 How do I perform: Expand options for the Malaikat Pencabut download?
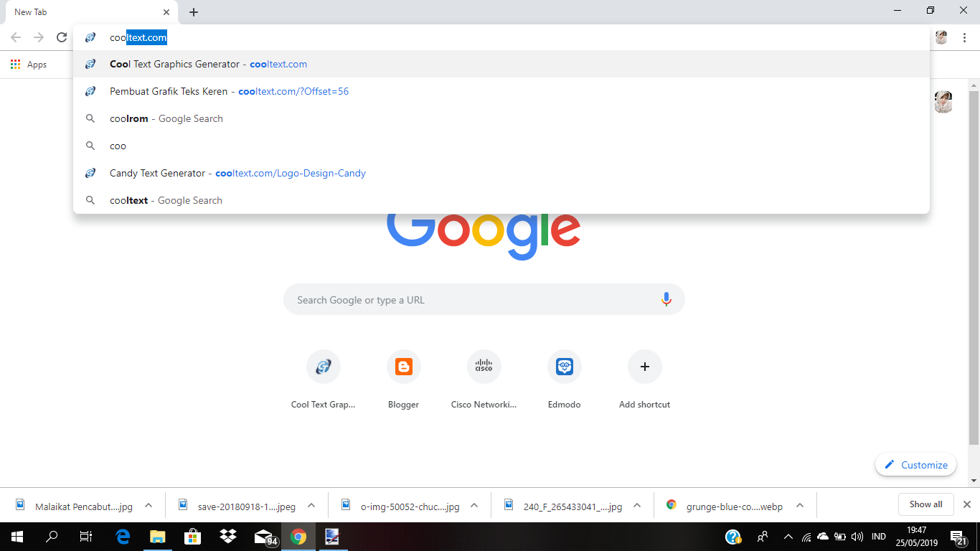(x=149, y=505)
